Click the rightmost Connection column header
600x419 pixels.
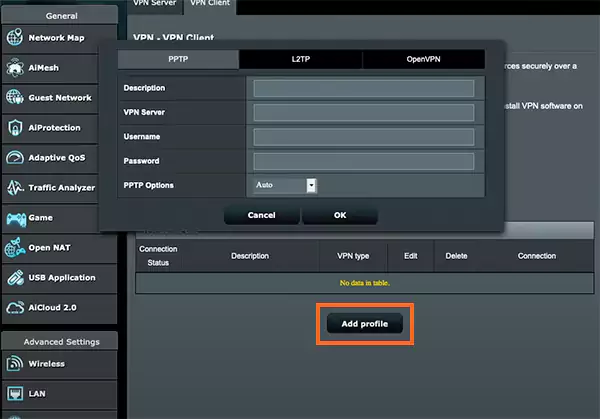point(537,256)
